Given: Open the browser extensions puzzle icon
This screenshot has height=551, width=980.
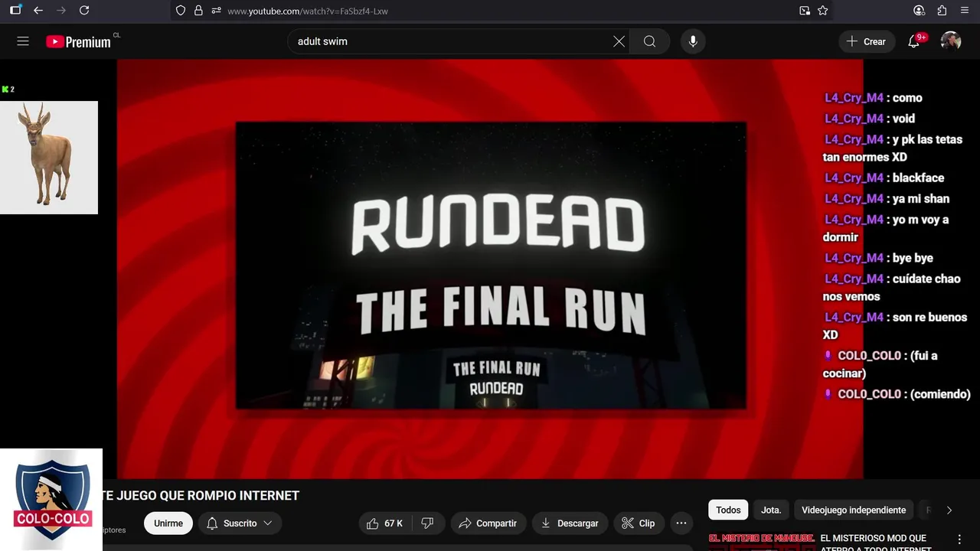Looking at the screenshot, I should [x=942, y=11].
